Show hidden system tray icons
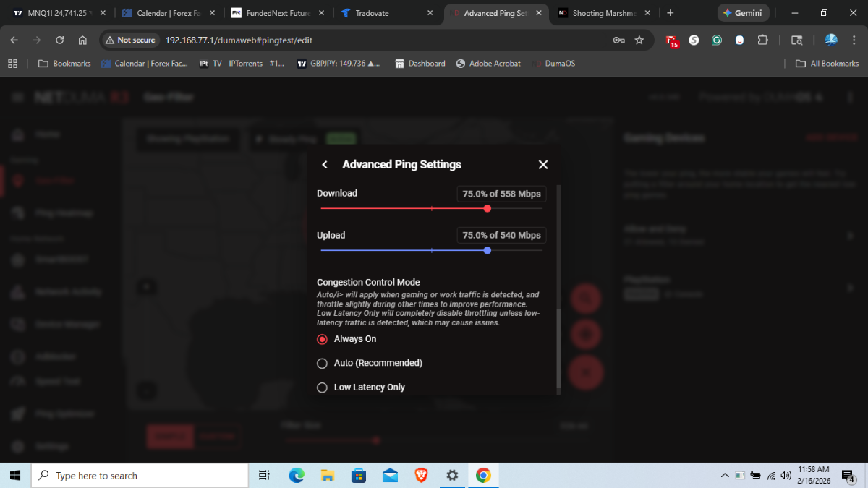 coord(725,476)
